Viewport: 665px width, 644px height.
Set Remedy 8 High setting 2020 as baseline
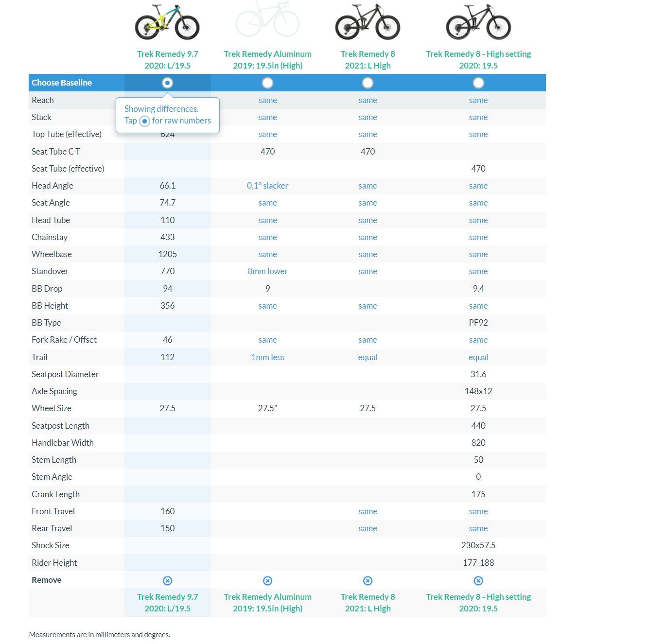point(478,83)
